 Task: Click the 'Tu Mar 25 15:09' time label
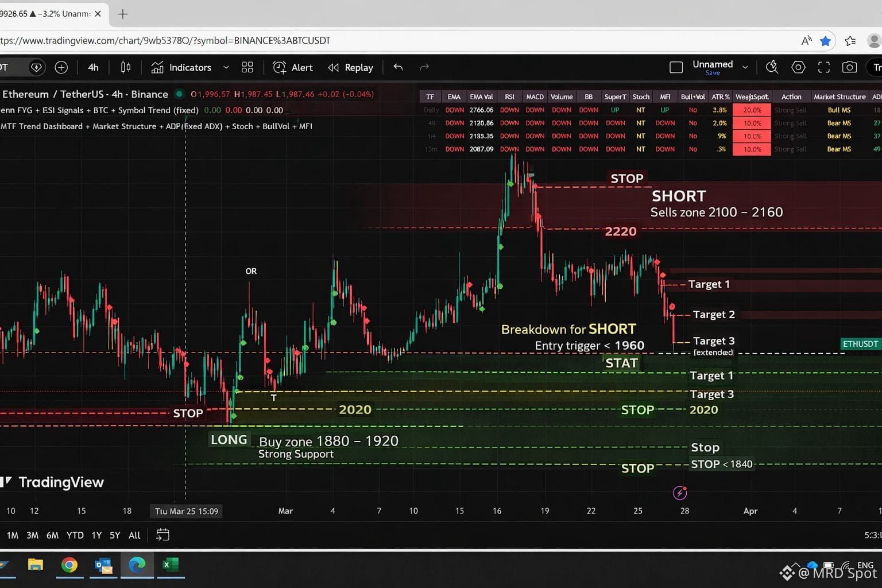pyautogui.click(x=186, y=511)
